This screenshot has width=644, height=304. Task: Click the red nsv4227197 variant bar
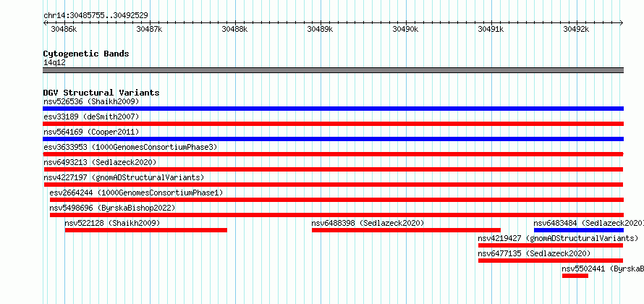(x=334, y=185)
